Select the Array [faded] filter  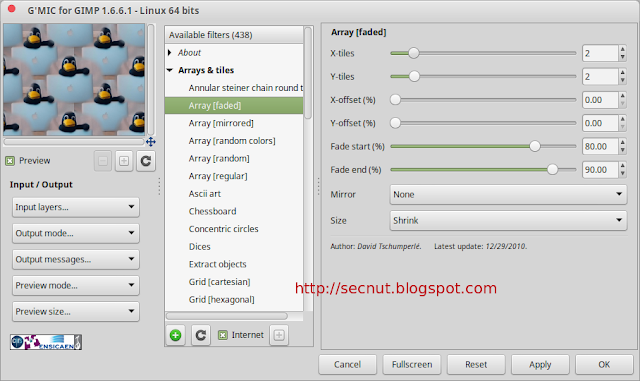[x=234, y=105]
